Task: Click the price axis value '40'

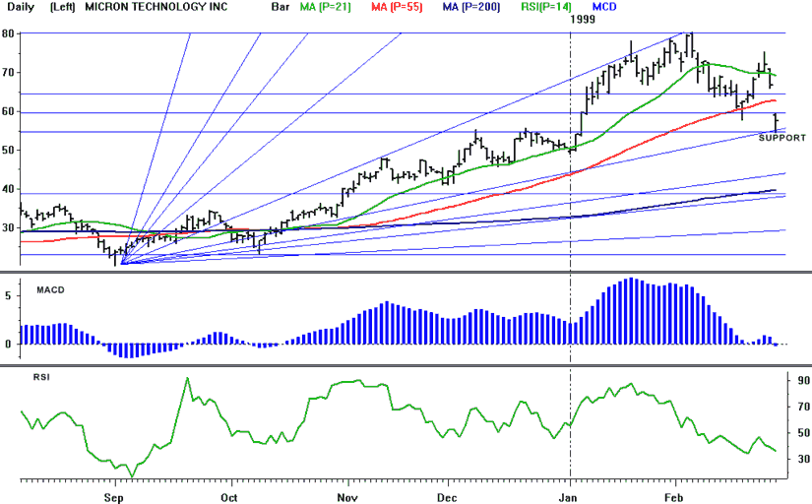Action: 8,189
